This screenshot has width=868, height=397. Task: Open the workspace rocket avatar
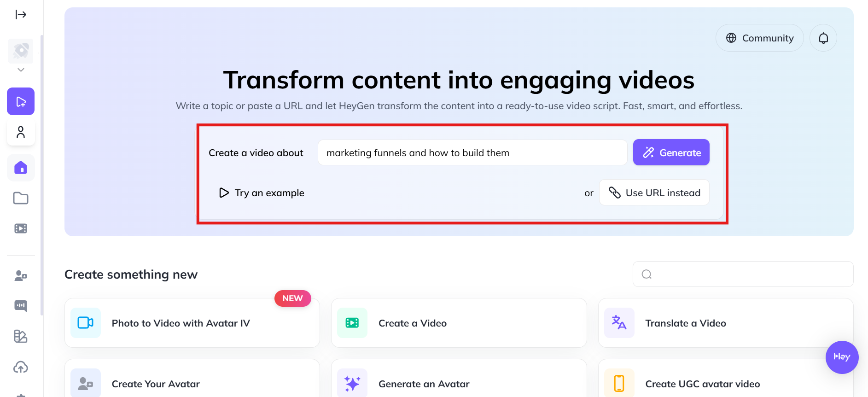(x=21, y=51)
